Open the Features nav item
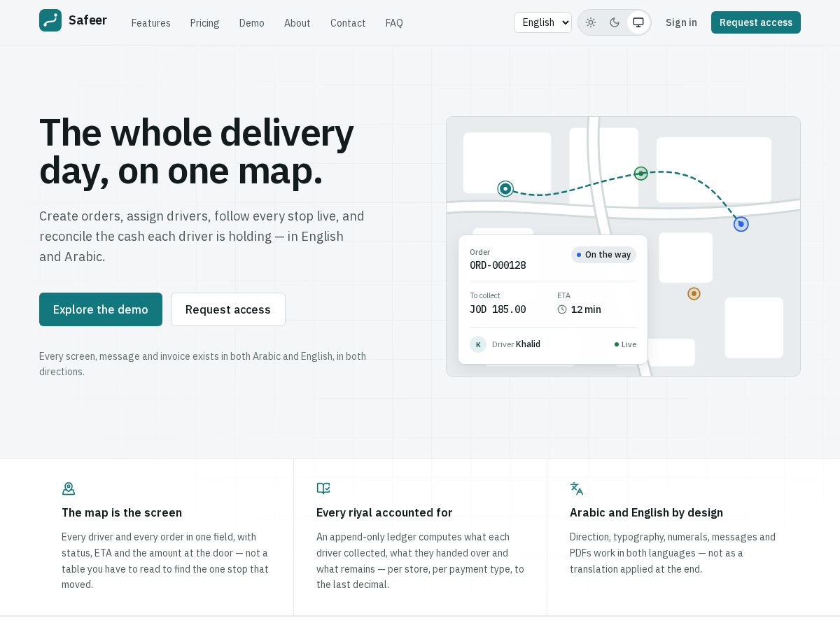Image resolution: width=840 pixels, height=630 pixels. [150, 23]
